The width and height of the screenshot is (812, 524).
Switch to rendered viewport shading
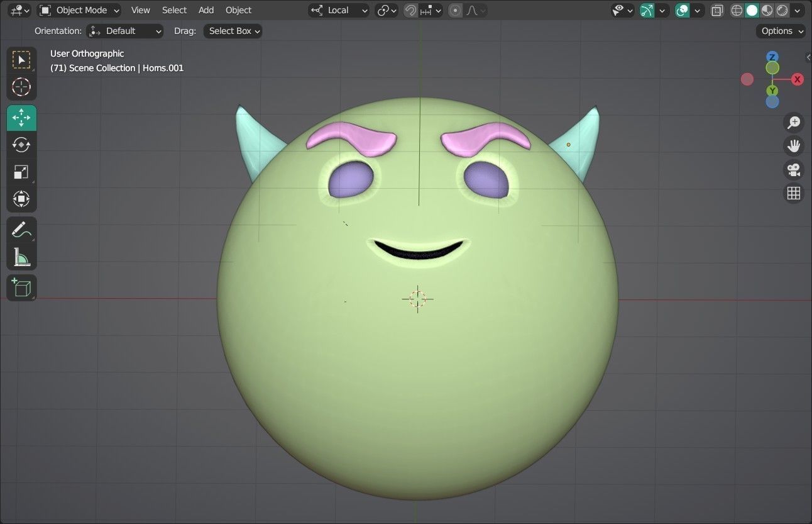[x=782, y=10]
